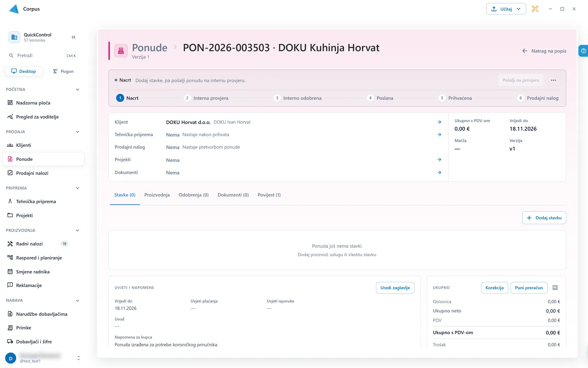588x368 pixels.
Task: Follow the arrow in the Tehnička priprema row
Action: pos(439,135)
